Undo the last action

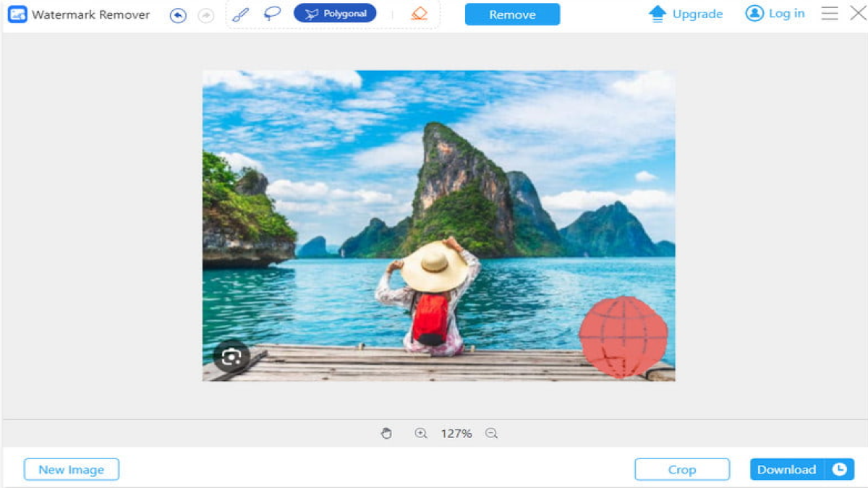(x=178, y=15)
